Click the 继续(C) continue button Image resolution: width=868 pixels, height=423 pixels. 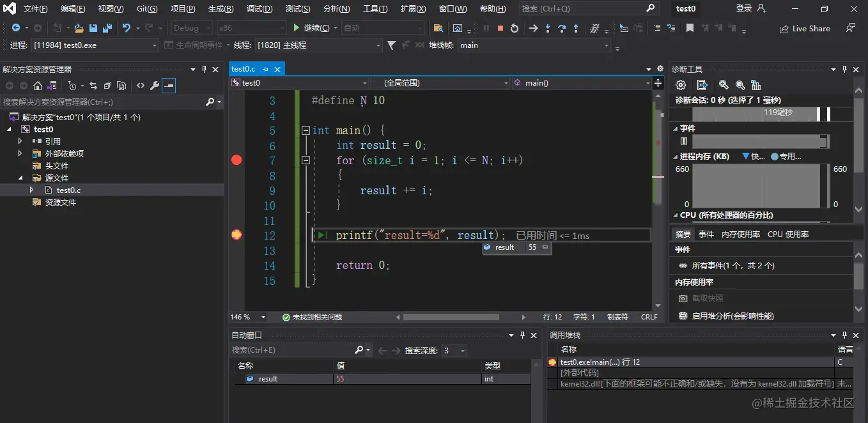pos(312,28)
